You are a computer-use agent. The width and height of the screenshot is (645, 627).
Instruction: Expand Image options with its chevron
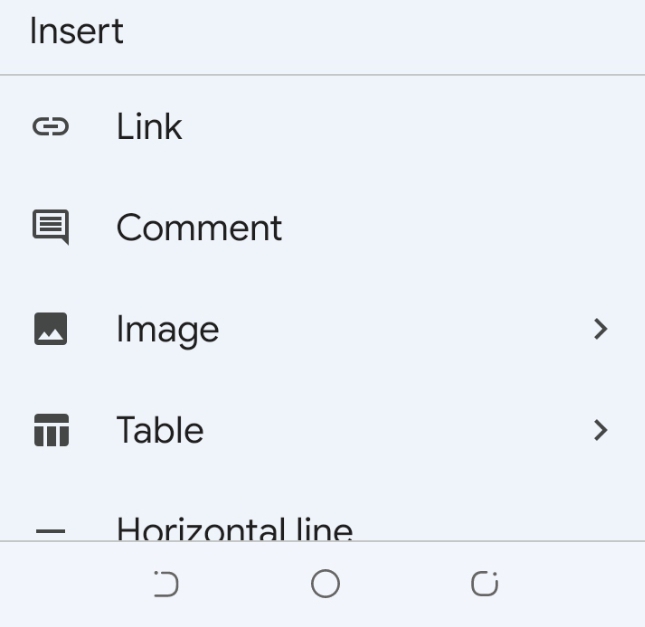pyautogui.click(x=601, y=329)
